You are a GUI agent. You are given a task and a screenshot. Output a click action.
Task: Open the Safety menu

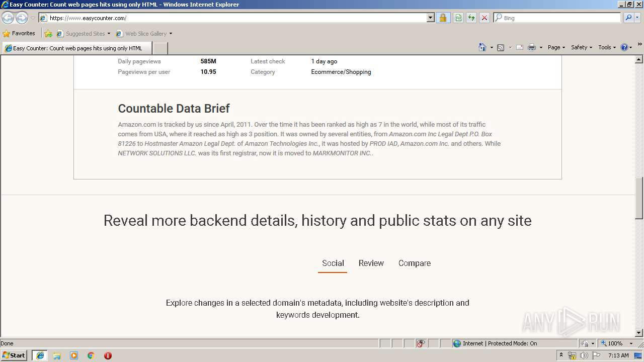click(x=582, y=47)
